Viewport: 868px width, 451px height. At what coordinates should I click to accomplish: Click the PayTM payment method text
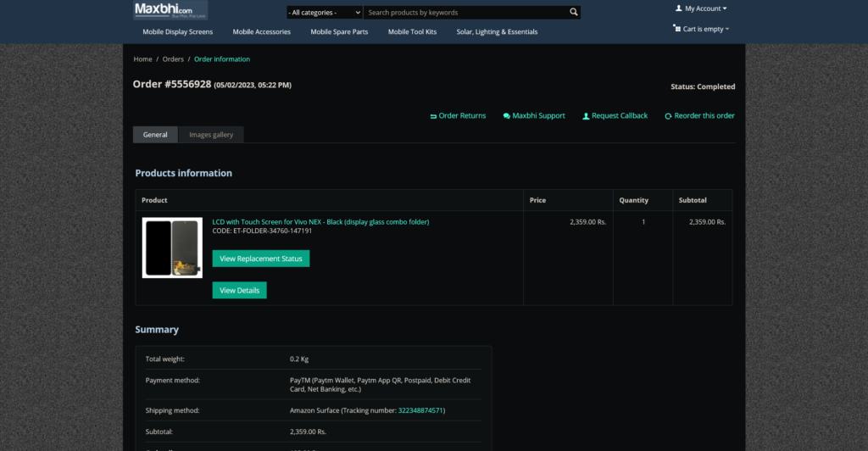click(x=380, y=385)
